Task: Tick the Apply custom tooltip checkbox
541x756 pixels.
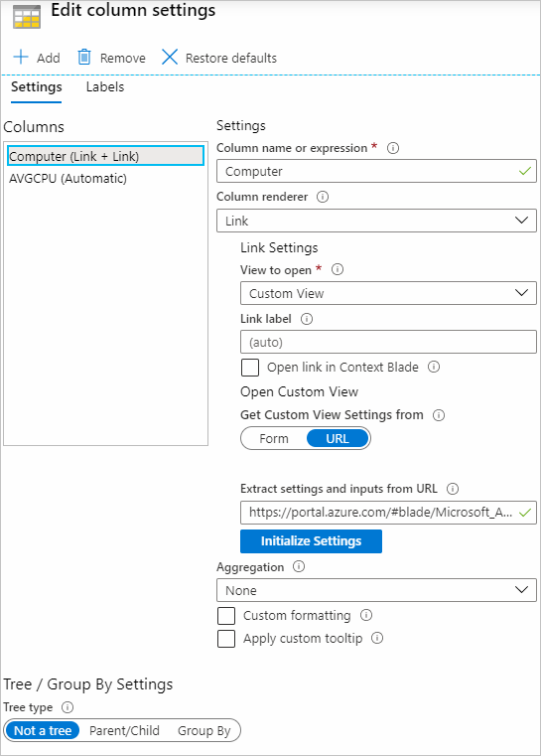Action: [226, 639]
